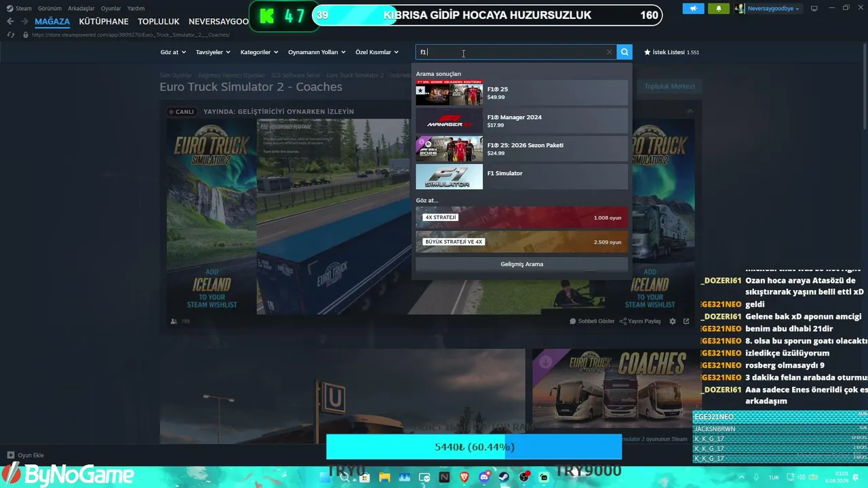Screen dimensions: 868x488
Task: Expand the Tavsiyeler dropdown
Action: point(213,52)
